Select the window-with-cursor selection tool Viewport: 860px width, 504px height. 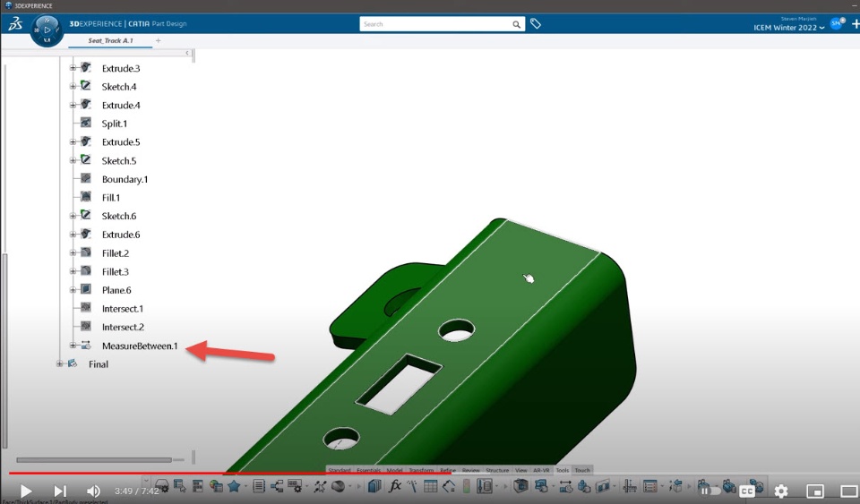180,486
